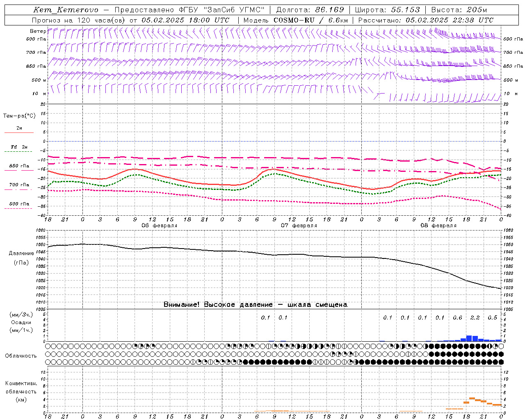The height and width of the screenshot is (420, 525).
Task: Select the '(гПа)' pressure unit label
Action: [21, 262]
